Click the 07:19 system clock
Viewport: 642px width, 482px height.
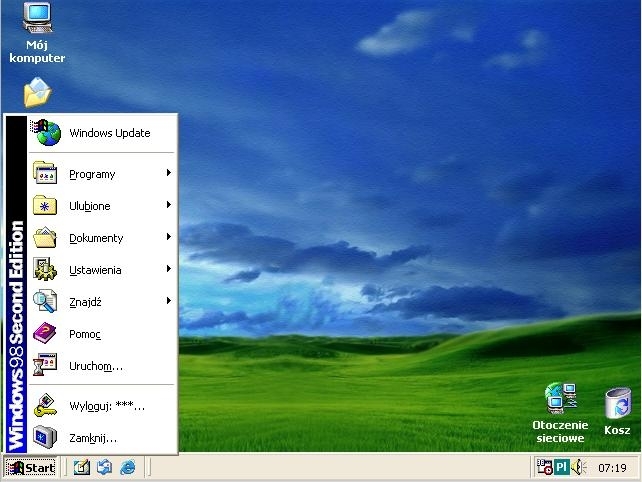tap(612, 468)
